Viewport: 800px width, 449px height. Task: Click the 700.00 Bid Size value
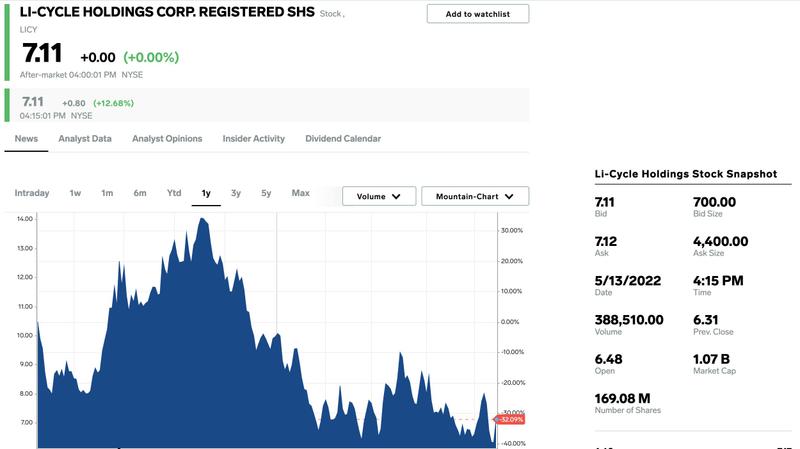pyautogui.click(x=714, y=202)
